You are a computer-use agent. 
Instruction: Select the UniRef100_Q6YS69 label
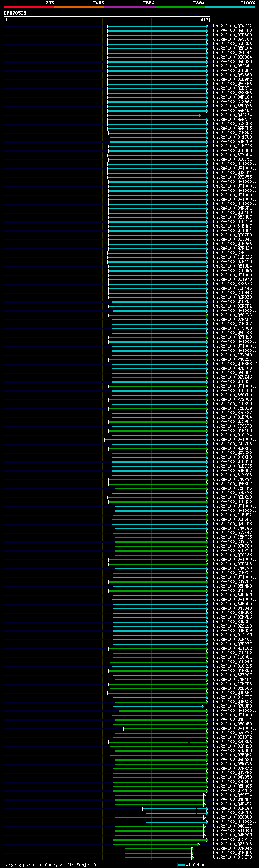(232, 75)
